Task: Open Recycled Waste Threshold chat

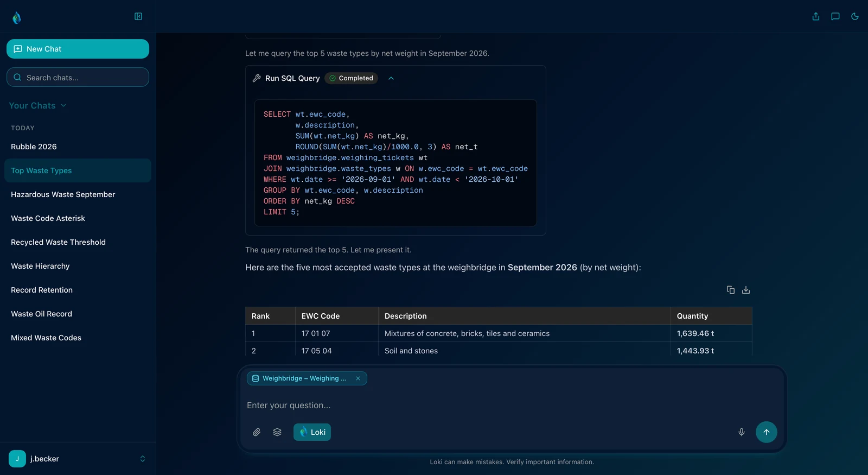Action: pyautogui.click(x=78, y=242)
